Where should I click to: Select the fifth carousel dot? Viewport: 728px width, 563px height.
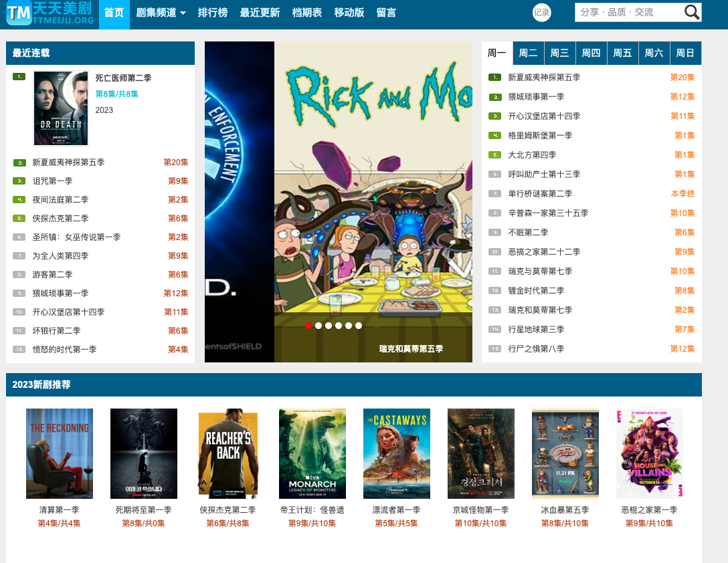tap(349, 326)
